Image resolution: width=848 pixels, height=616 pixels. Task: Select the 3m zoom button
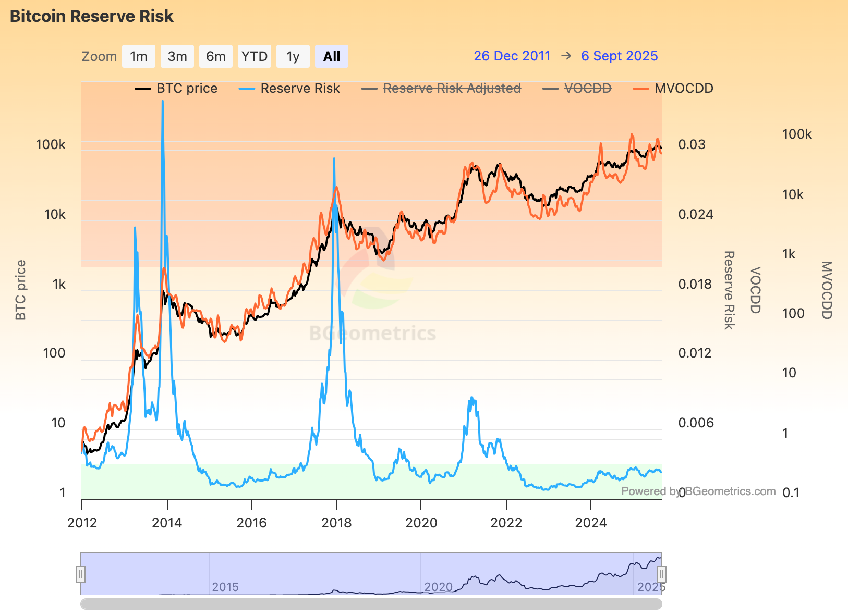click(x=177, y=56)
